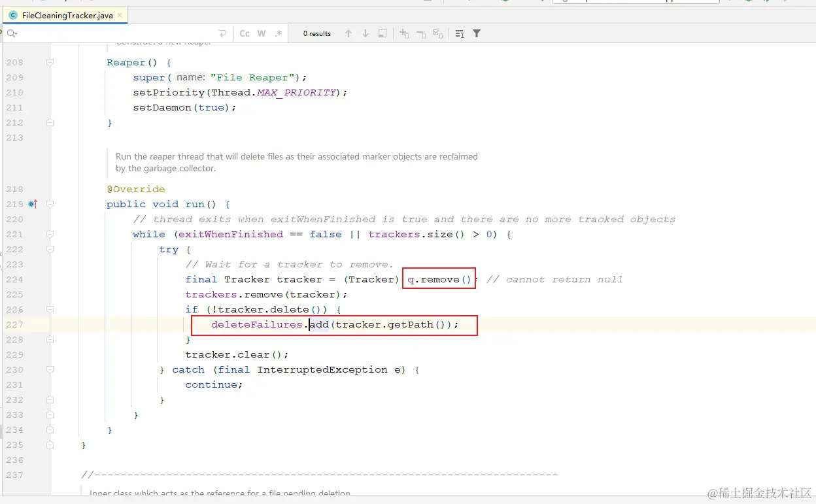Viewport: 816px width, 504px height.
Task: Click the new line icon in search field
Action: click(222, 33)
